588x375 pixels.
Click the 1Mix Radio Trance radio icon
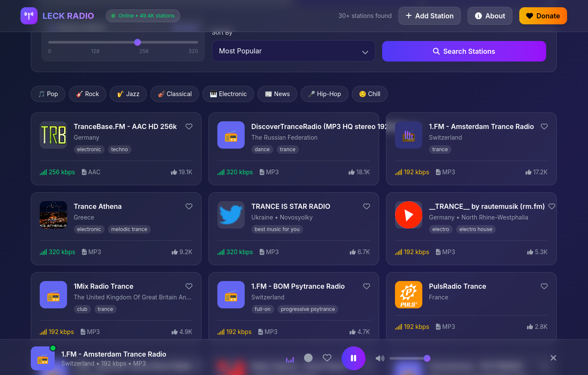(53, 295)
